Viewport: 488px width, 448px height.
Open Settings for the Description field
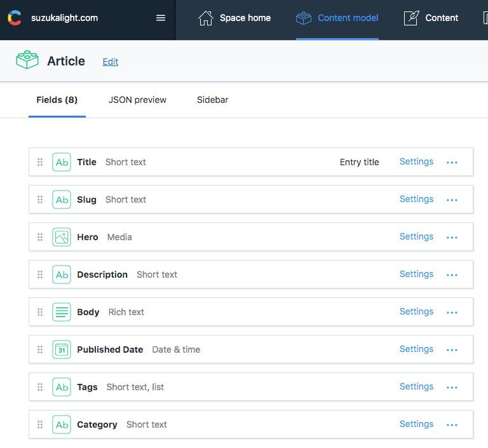tap(416, 274)
